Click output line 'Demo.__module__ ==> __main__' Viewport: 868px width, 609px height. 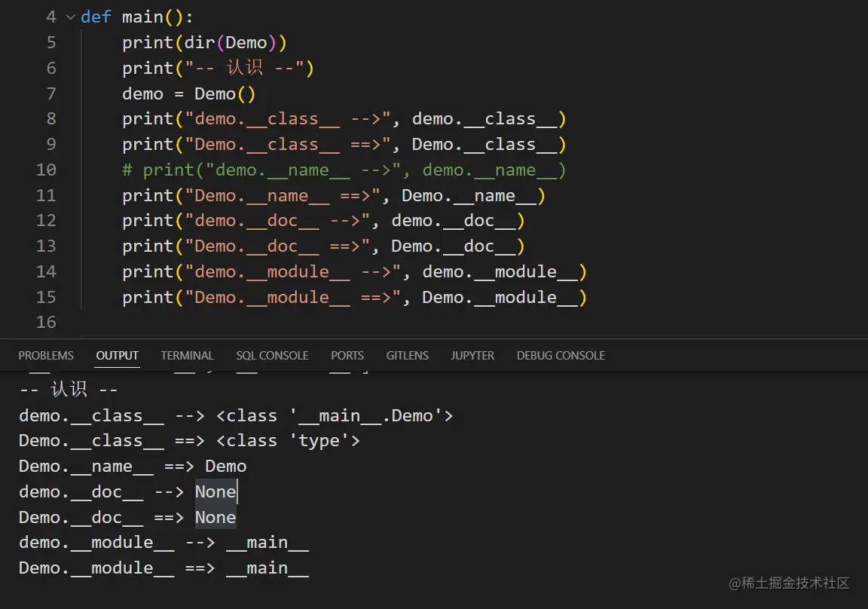click(x=164, y=568)
